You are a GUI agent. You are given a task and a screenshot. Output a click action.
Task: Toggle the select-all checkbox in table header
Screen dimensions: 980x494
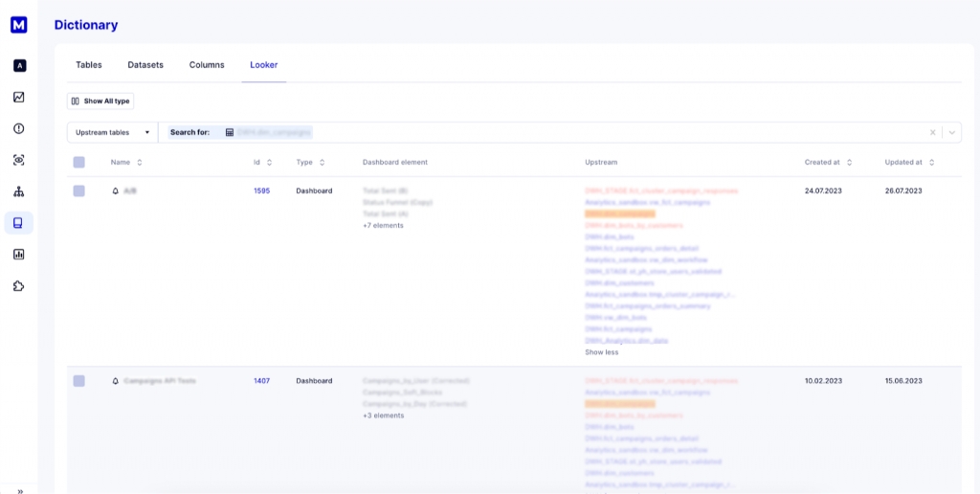(x=78, y=163)
